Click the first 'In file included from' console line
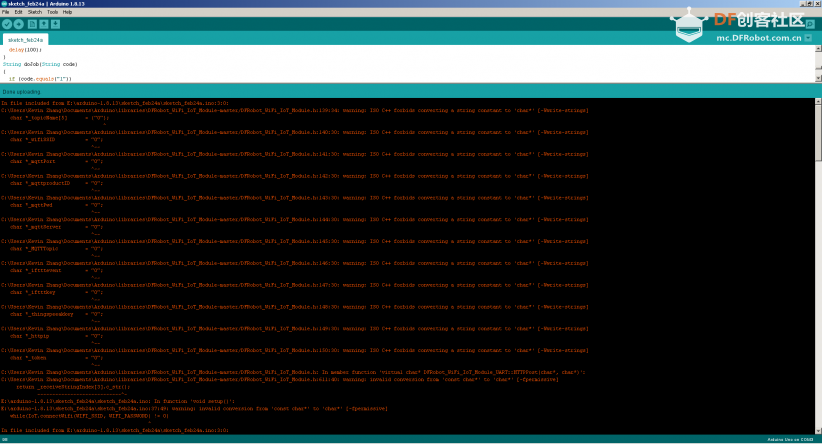 (115, 103)
